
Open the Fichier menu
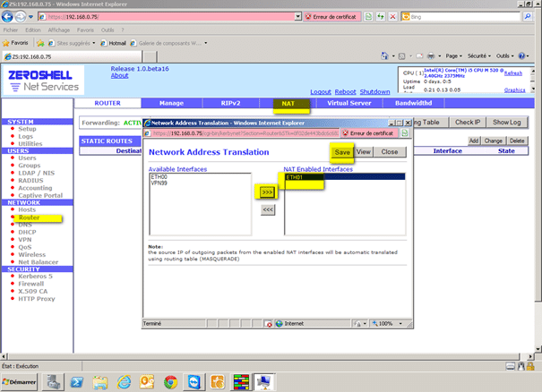[11, 30]
